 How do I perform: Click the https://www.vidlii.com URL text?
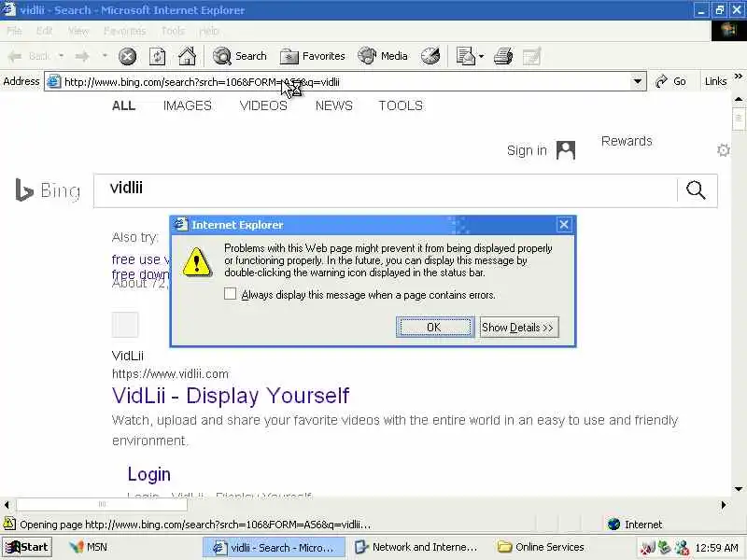pos(170,374)
